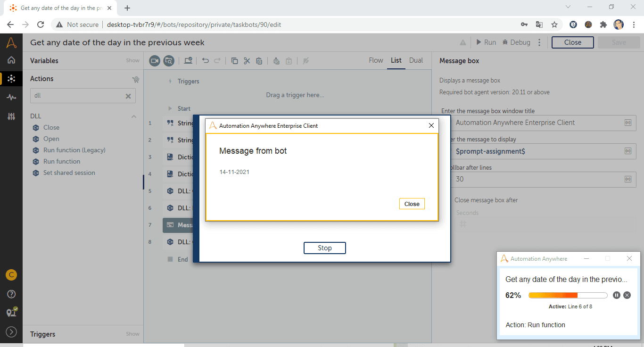
Task: Collapse the Triggers section arrow
Action: pyautogui.click(x=170, y=82)
